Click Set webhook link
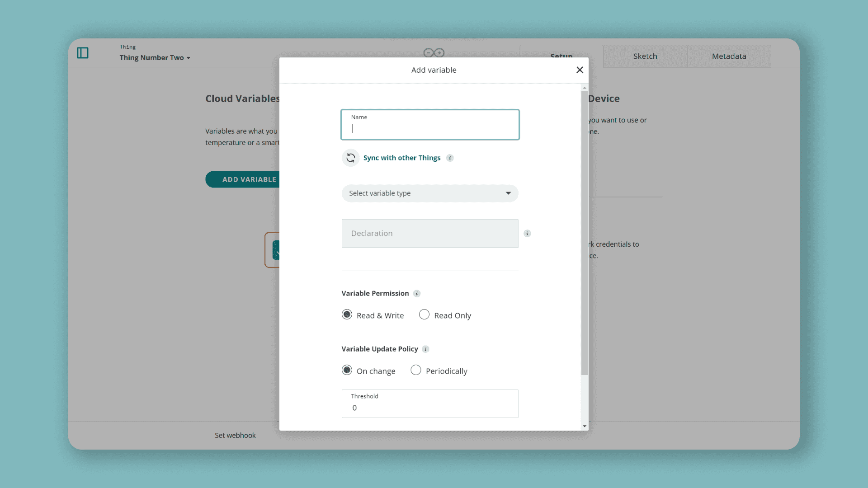The height and width of the screenshot is (488, 868). tap(235, 436)
